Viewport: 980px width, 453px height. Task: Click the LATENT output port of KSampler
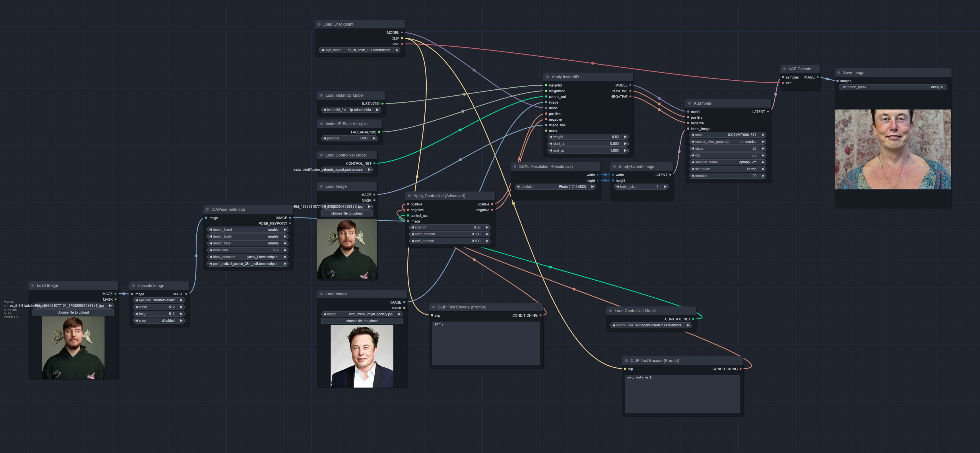pos(768,112)
